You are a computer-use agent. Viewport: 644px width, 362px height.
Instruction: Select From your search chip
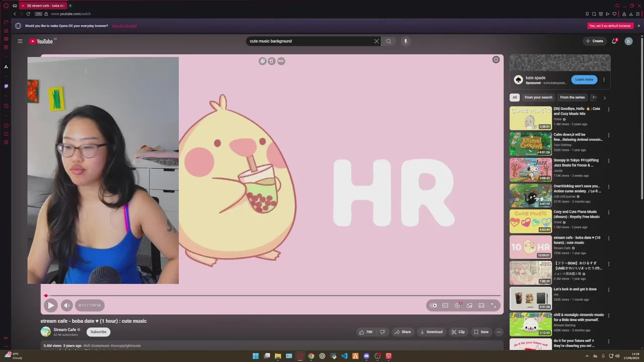click(x=538, y=98)
